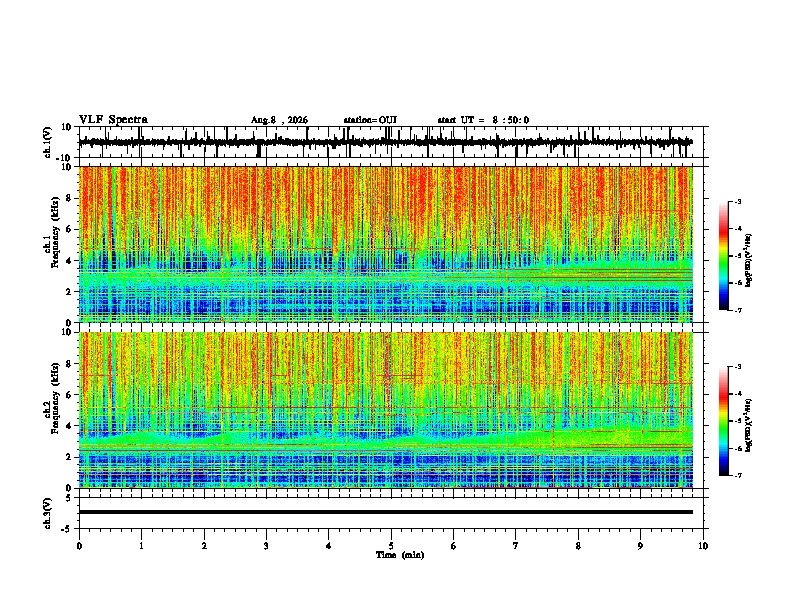Click the "-3" label on ch.1 color scale
This screenshot has height=612, width=792.
(x=738, y=202)
